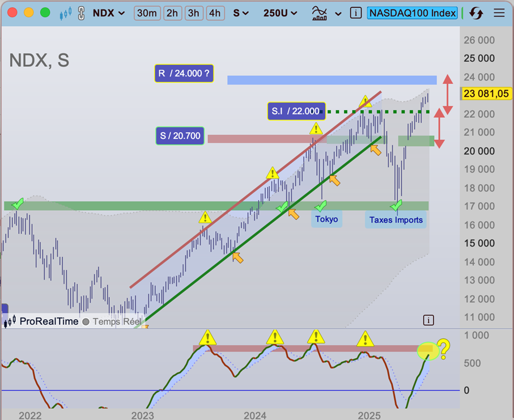The image size is (514, 420).
Task: Open the 250U units dropdown
Action: pos(281,13)
